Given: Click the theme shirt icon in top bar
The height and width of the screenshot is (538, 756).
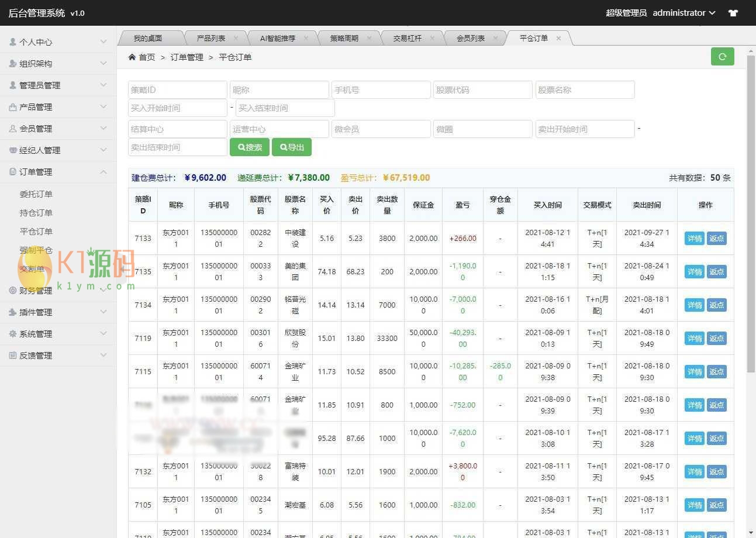Looking at the screenshot, I should point(733,12).
